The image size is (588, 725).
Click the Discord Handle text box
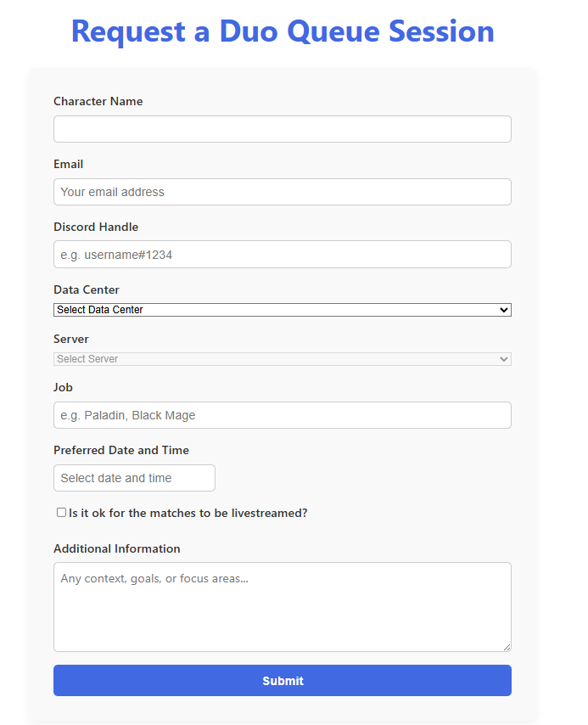pos(282,255)
